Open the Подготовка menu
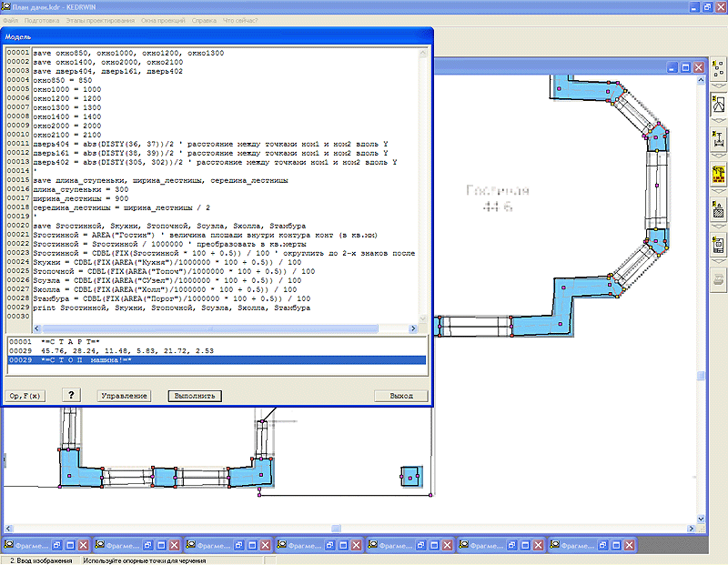The width and height of the screenshot is (728, 565). [x=42, y=20]
